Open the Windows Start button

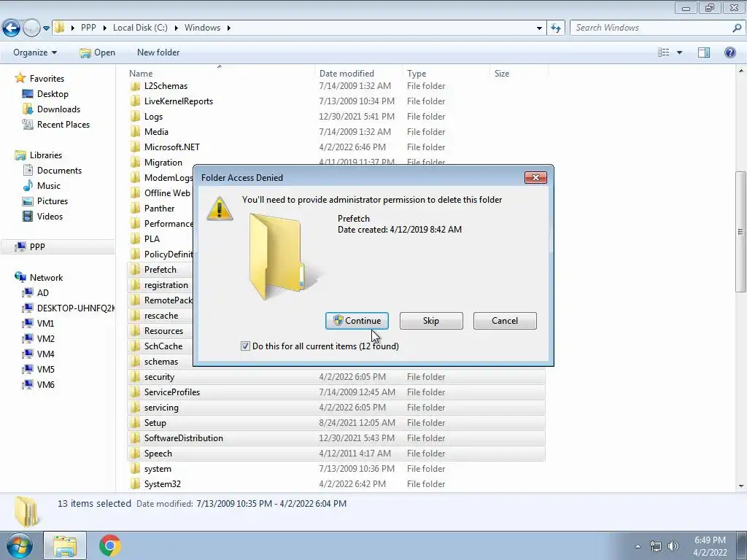(20, 545)
